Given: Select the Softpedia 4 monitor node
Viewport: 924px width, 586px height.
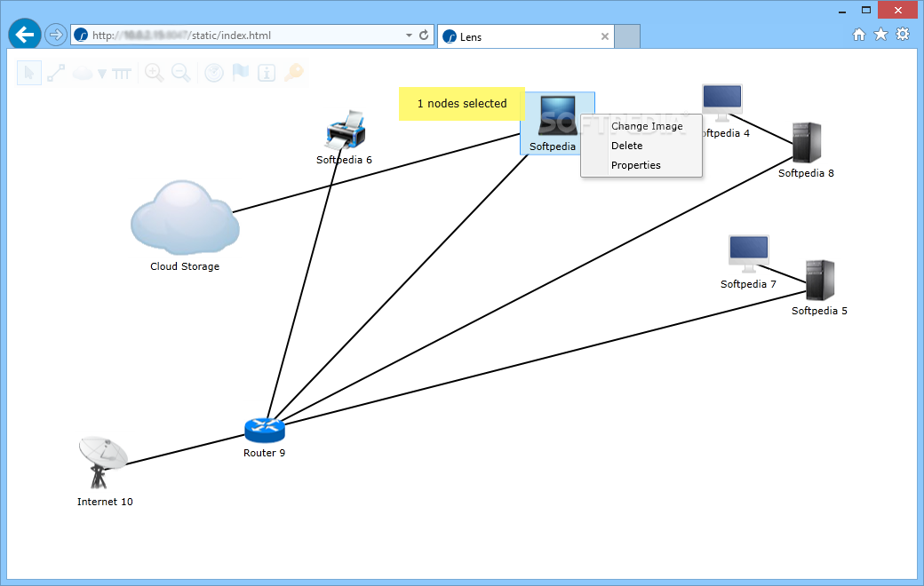Looking at the screenshot, I should (x=722, y=102).
